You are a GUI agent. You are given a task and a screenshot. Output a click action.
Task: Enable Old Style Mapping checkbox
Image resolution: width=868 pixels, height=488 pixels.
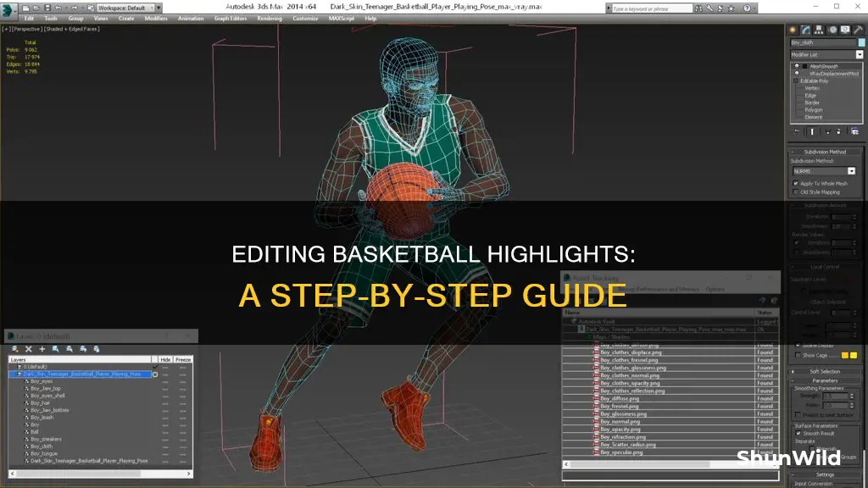click(x=796, y=192)
